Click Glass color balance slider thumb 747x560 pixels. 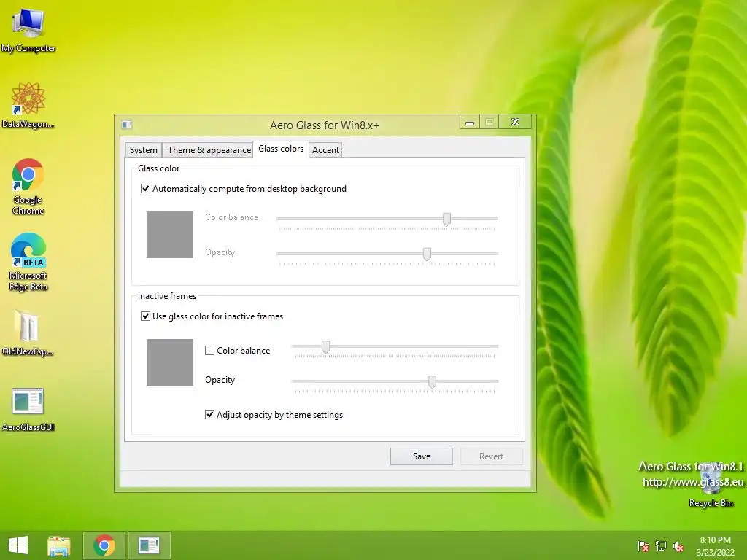pyautogui.click(x=446, y=219)
